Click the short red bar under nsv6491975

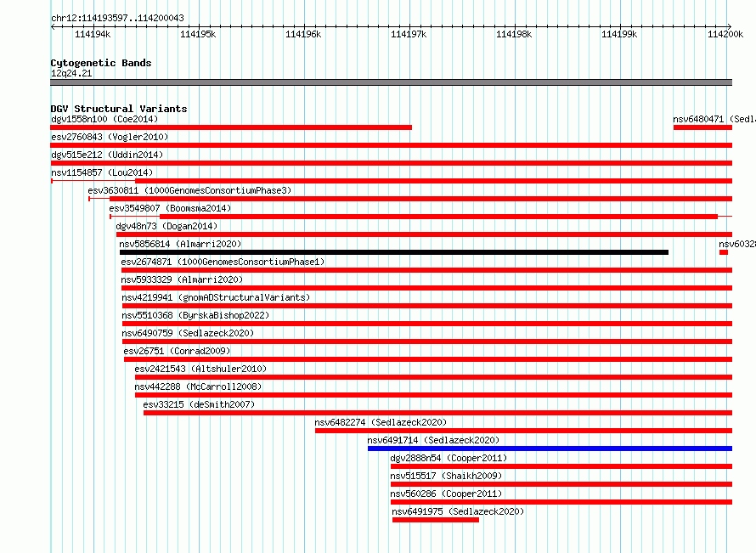(436, 520)
